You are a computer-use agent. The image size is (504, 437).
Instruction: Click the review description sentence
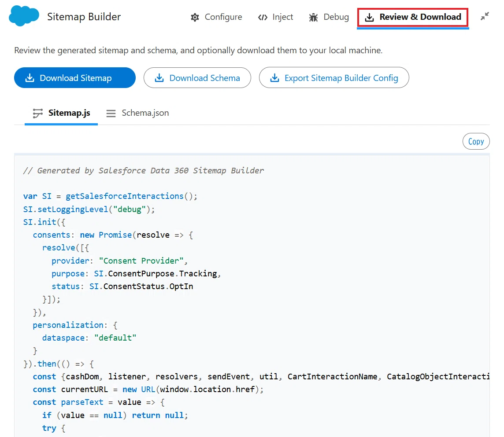[198, 51]
